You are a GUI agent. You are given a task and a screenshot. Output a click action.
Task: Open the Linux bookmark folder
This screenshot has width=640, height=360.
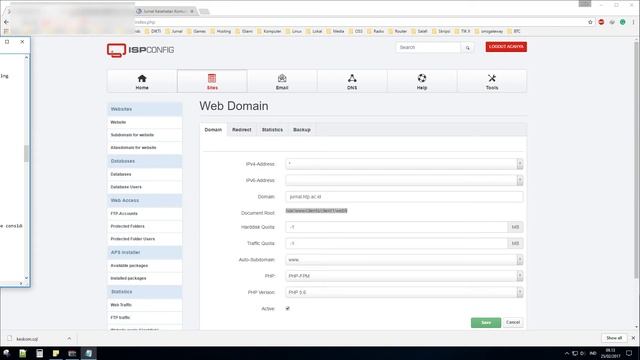294,31
